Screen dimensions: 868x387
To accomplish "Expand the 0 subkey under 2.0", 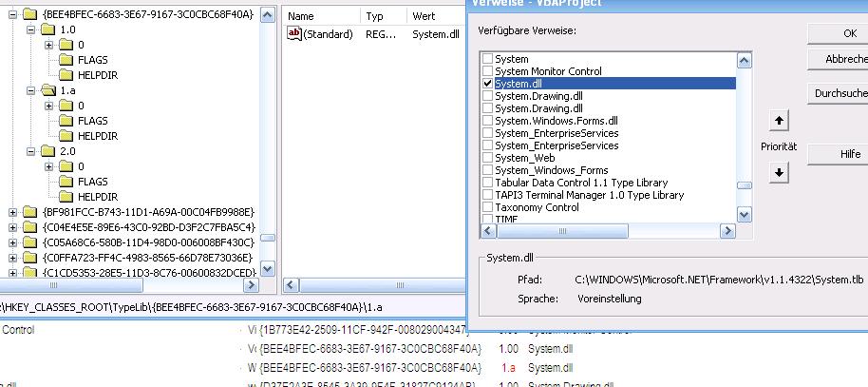I will click(49, 166).
